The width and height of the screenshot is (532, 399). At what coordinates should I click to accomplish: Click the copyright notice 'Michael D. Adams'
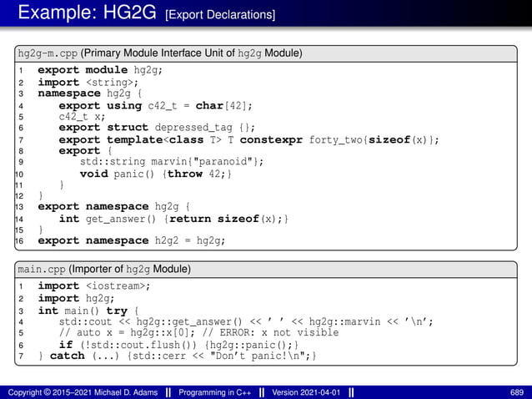[83, 392]
